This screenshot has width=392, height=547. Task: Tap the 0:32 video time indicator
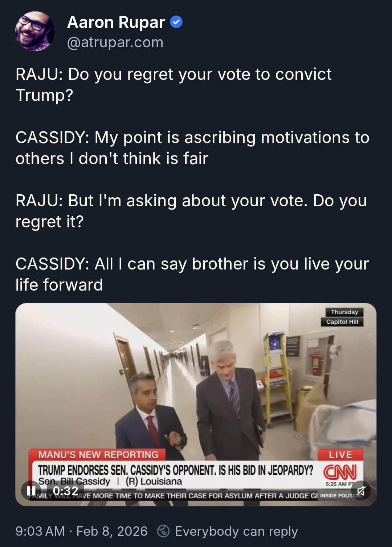tap(65, 491)
